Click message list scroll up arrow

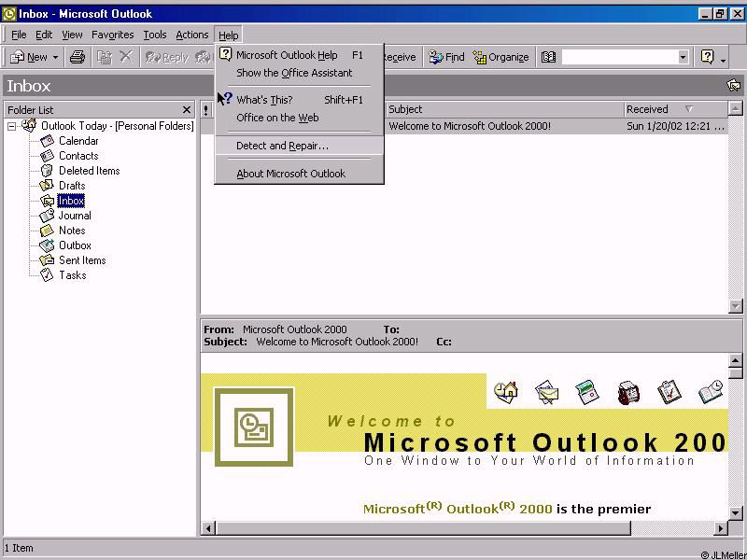[x=736, y=108]
